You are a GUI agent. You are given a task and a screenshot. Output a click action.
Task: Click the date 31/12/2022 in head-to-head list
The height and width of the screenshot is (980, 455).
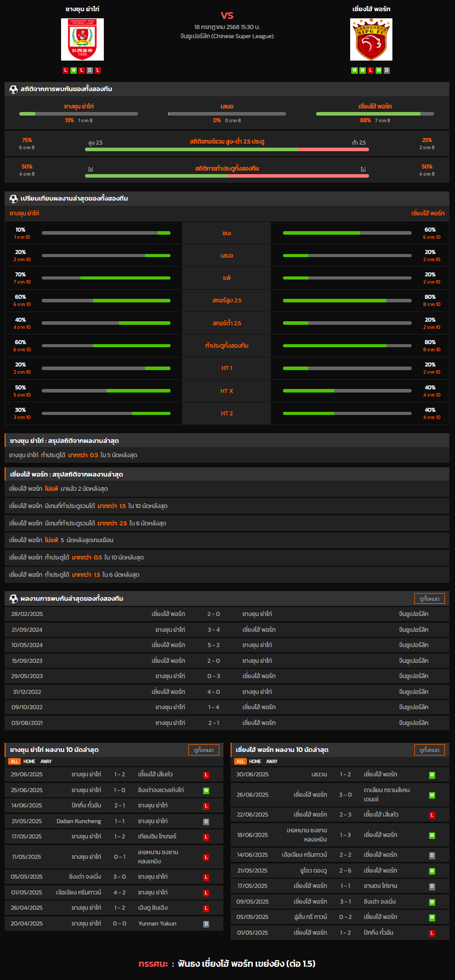(27, 692)
